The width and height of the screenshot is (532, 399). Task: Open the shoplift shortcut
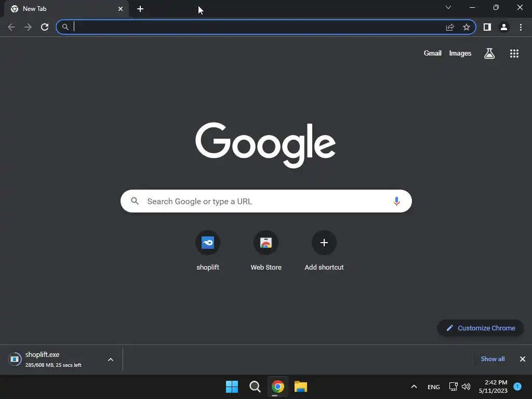point(208,251)
